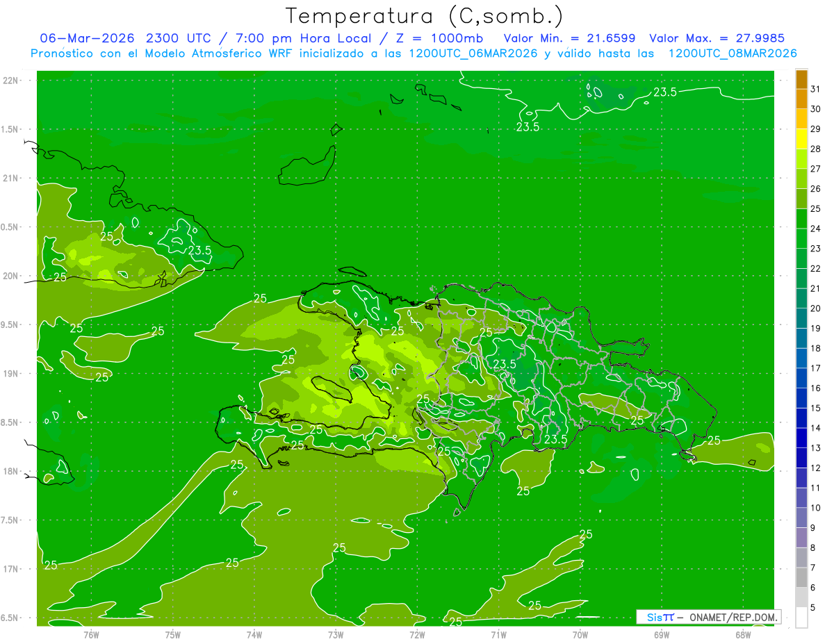The image size is (834, 644).
Task: Pick the white legend swatch below 5
Action: tap(801, 618)
